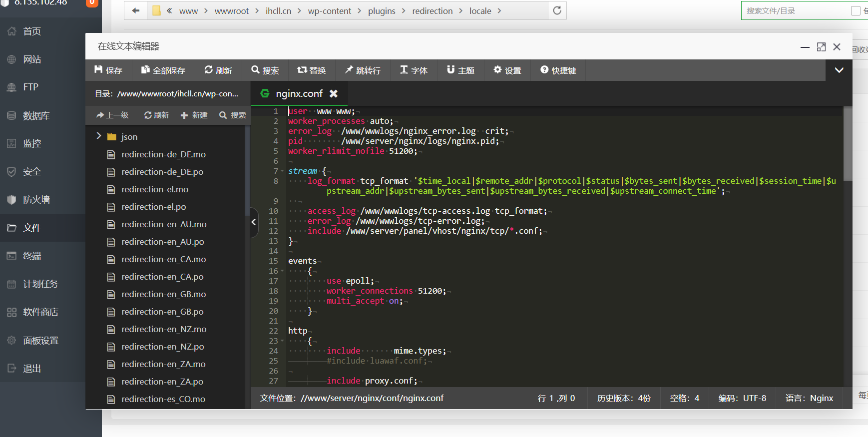
Task: Open redirection-en_ZA.po file
Action: click(162, 382)
